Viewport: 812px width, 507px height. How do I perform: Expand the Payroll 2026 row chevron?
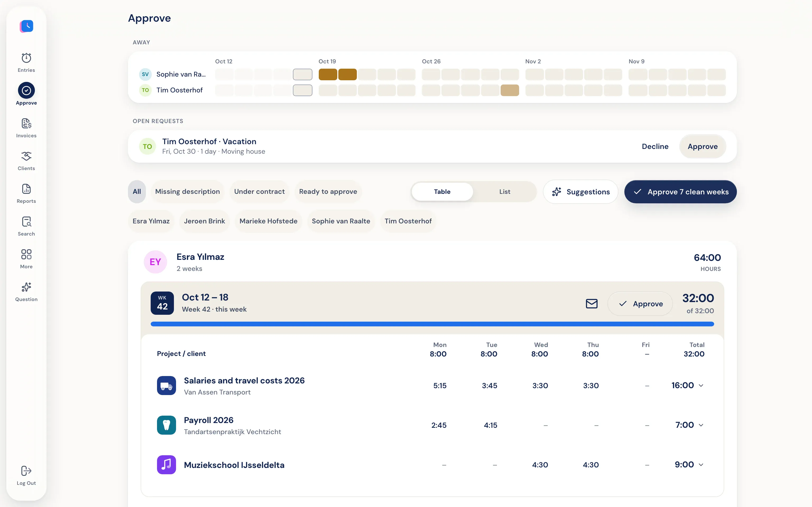(x=701, y=425)
